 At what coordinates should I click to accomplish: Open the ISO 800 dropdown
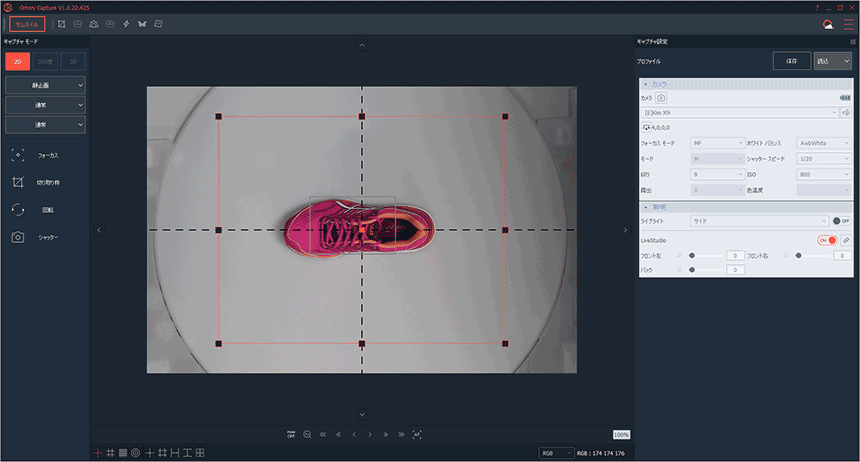tap(823, 174)
